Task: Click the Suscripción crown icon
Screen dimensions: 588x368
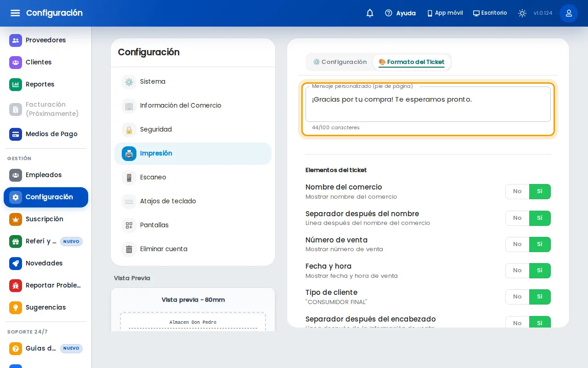Action: (16, 219)
